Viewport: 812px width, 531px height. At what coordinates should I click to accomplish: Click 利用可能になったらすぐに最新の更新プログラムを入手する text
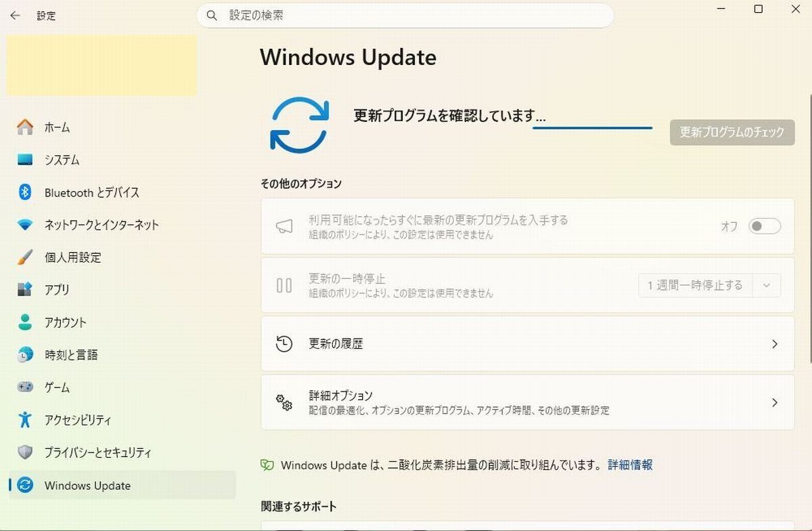coord(438,220)
